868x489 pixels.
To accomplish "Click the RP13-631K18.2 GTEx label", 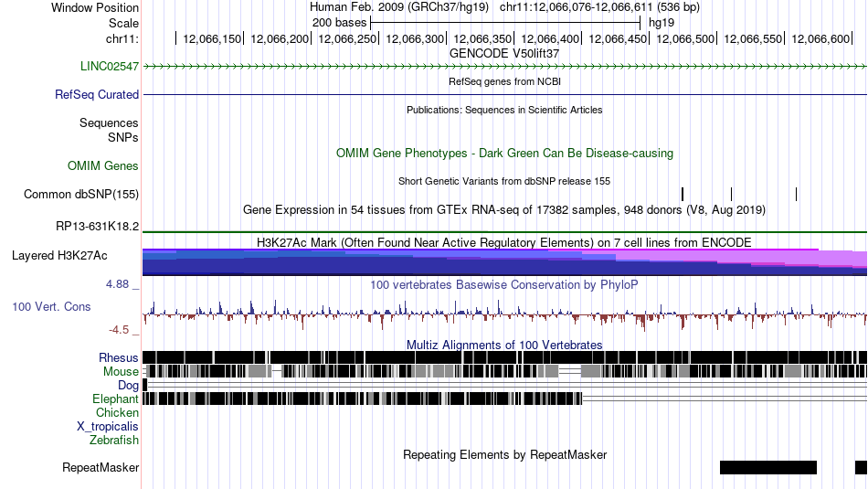I will (98, 227).
